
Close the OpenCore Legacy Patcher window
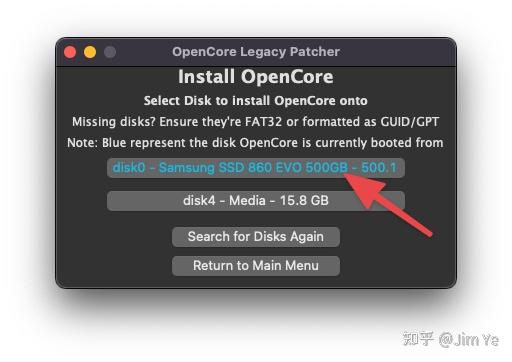[x=70, y=52]
